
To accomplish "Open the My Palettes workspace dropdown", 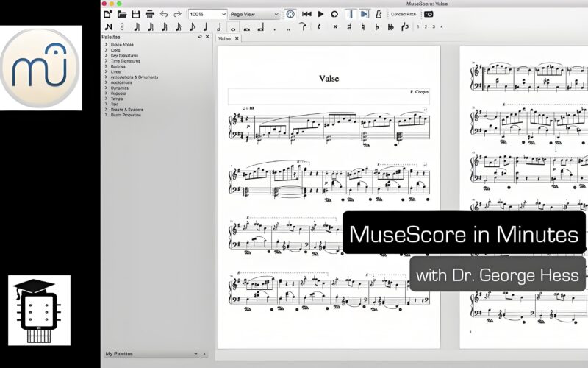I will click(152, 354).
